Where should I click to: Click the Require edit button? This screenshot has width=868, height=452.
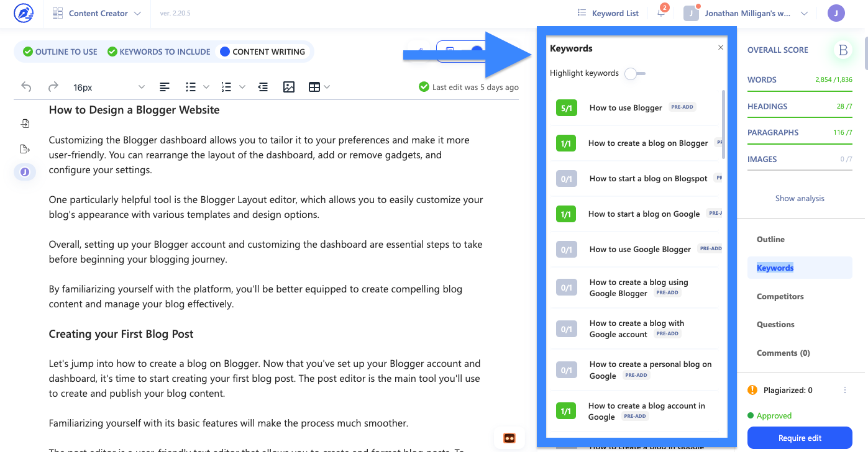(x=800, y=438)
